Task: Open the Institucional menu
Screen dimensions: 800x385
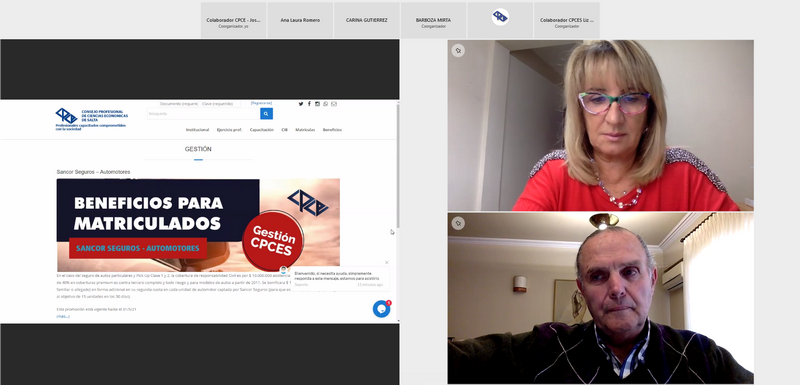Action: (197, 130)
